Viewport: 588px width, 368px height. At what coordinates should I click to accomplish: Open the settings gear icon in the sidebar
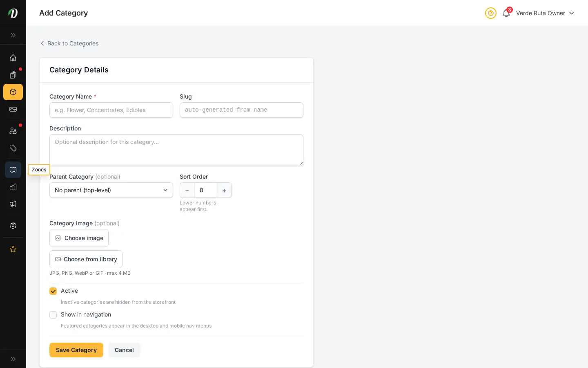(x=13, y=226)
